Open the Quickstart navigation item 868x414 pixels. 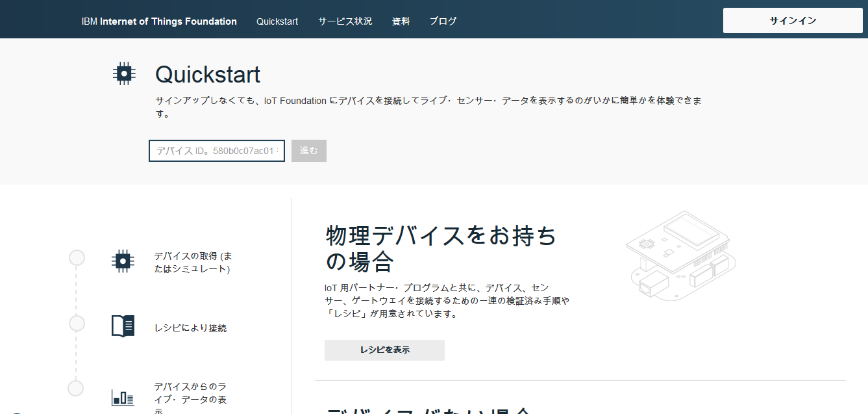pos(277,21)
